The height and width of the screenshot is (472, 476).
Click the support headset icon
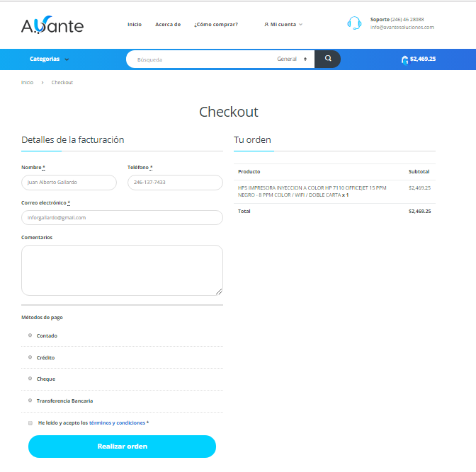pyautogui.click(x=354, y=23)
